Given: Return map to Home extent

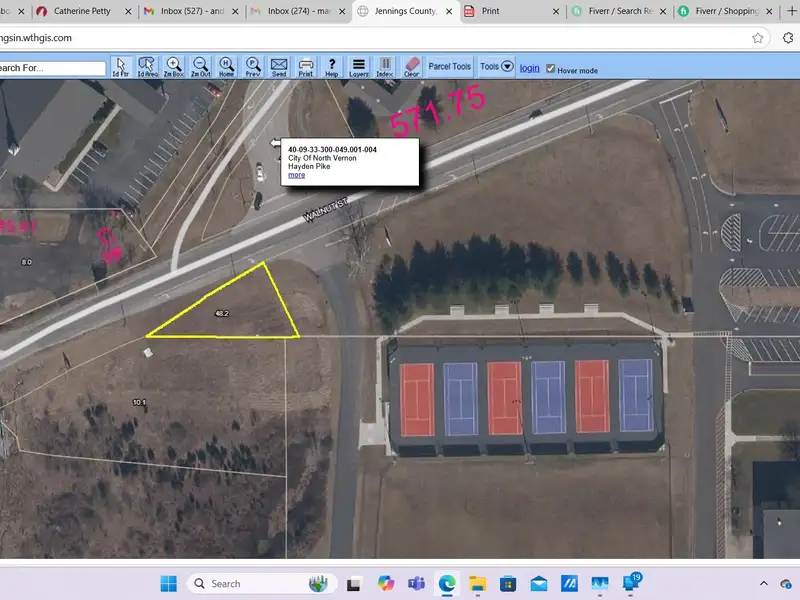Looking at the screenshot, I should point(226,67).
